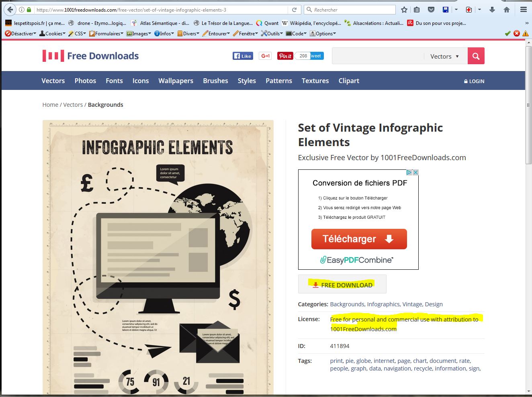
Task: Expand the Vectors search category dropdown
Action: [445, 56]
